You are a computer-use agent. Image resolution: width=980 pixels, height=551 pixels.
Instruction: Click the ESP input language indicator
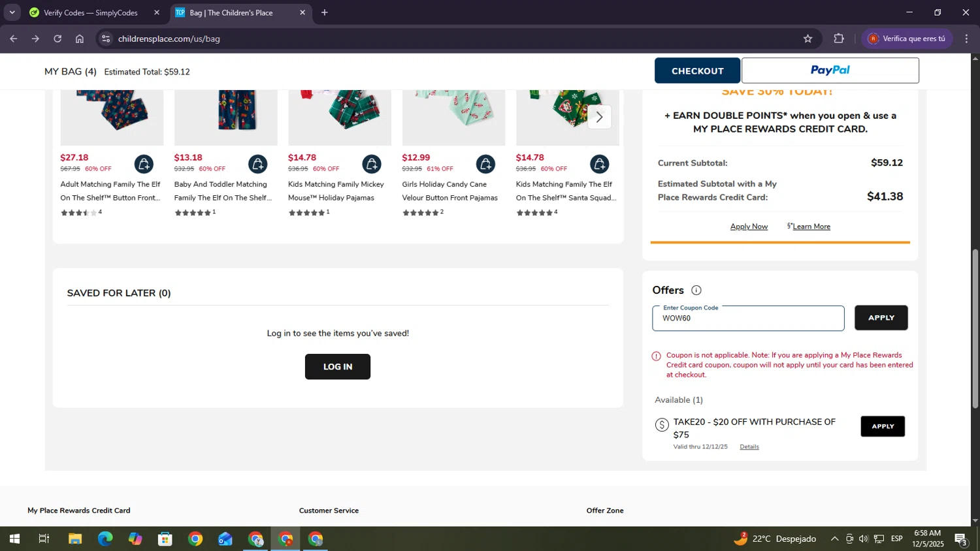click(897, 539)
